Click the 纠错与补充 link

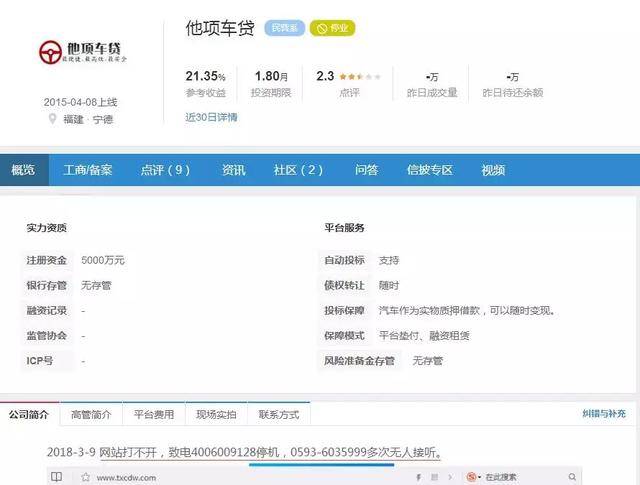(x=604, y=414)
